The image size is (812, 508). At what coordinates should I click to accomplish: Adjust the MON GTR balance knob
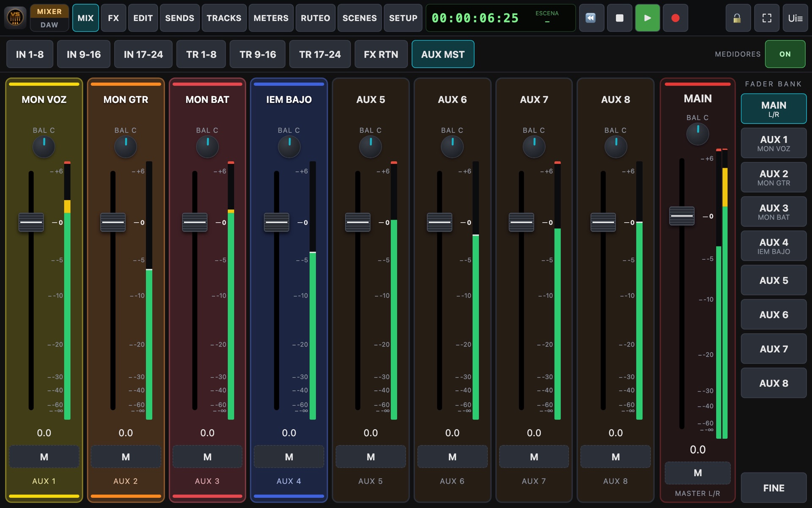pos(126,147)
